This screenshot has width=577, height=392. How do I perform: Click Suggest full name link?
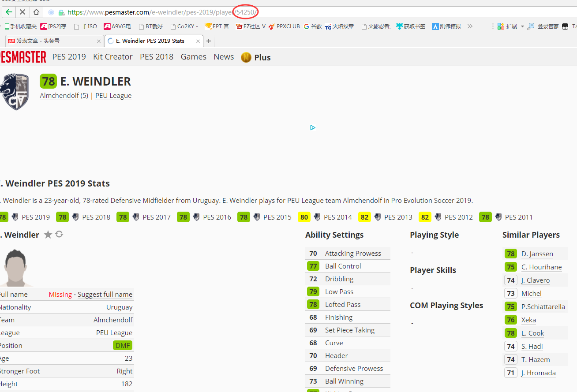[105, 295]
